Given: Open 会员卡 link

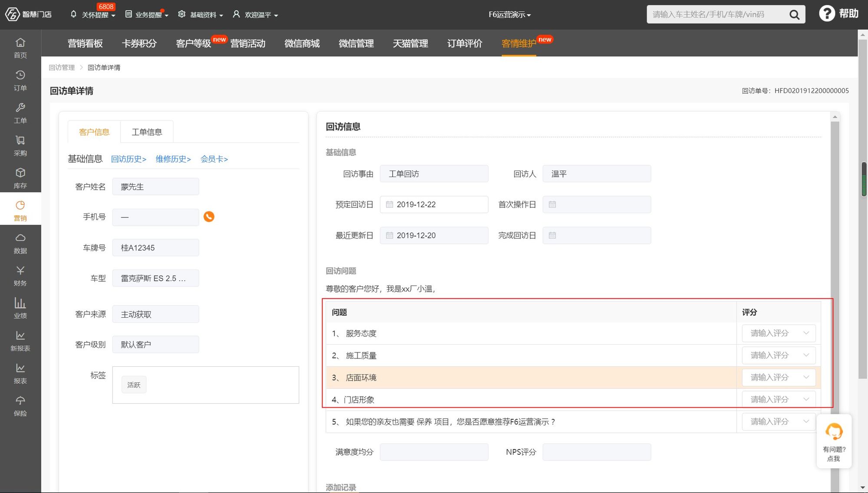Looking at the screenshot, I should [x=214, y=159].
